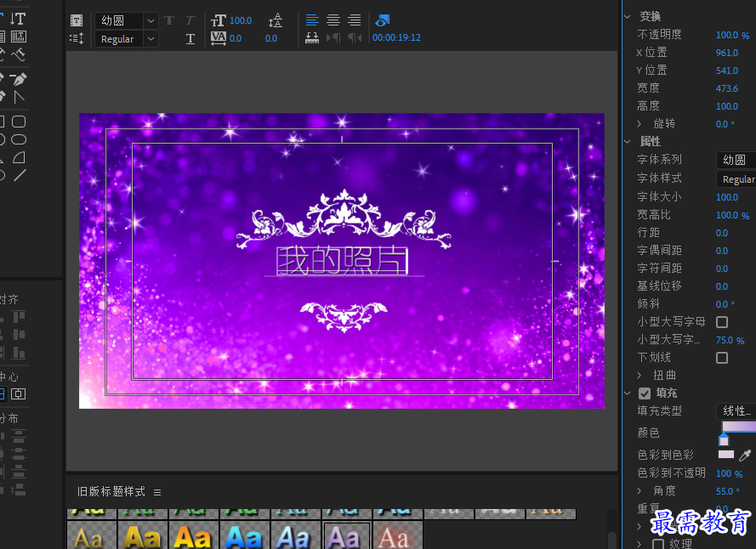
Task: Click the vertical center icon
Action: coord(19,393)
